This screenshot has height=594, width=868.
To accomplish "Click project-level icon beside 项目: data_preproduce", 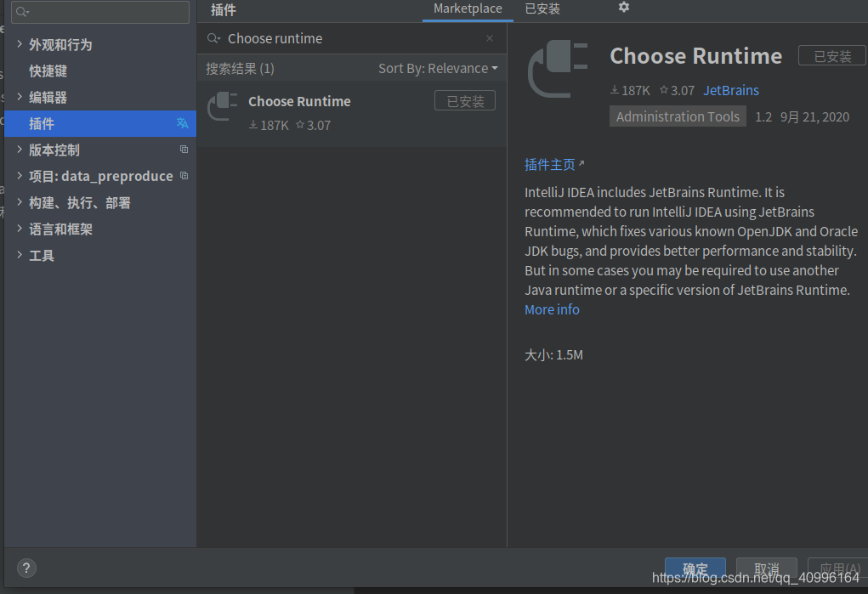I will [x=184, y=176].
